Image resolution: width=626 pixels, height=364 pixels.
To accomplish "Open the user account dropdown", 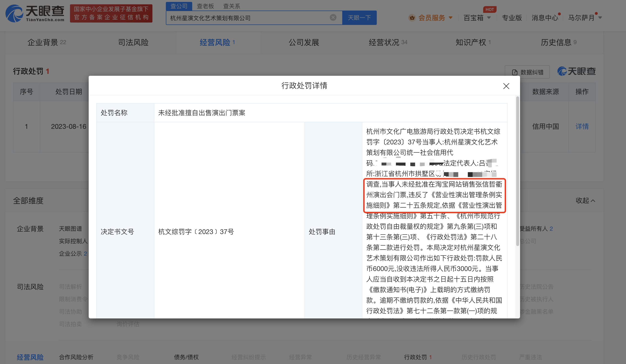I will coord(600,18).
